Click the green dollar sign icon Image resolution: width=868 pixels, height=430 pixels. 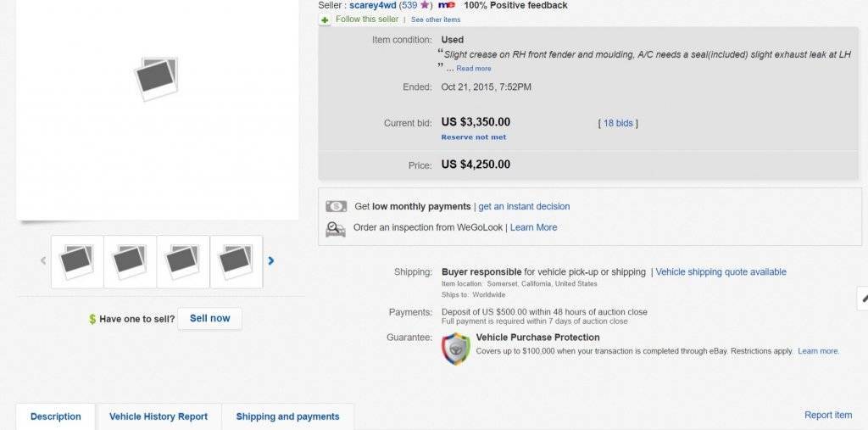click(x=92, y=319)
